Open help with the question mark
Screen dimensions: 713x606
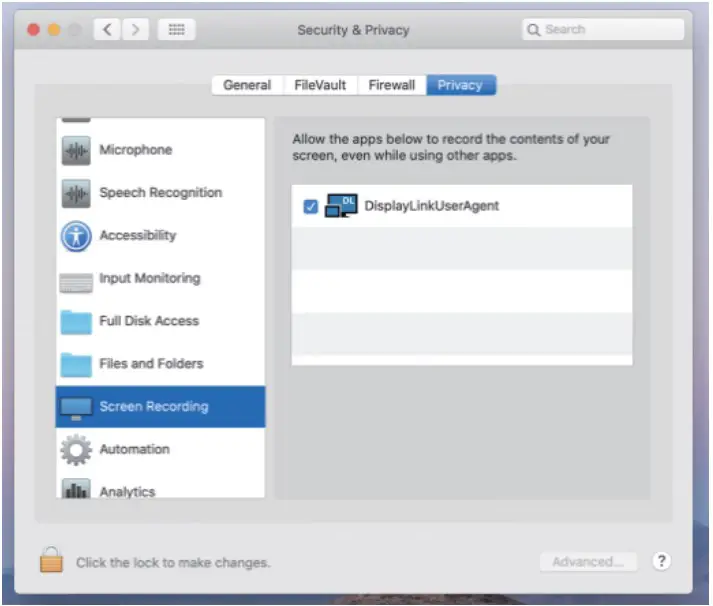[x=661, y=561]
